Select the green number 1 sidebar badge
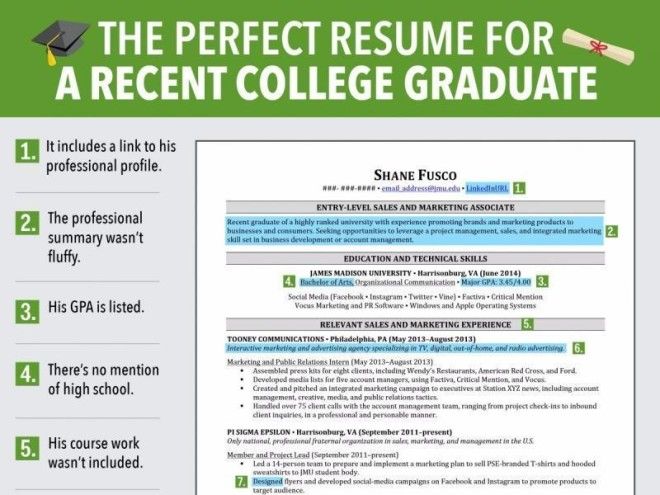 click(27, 151)
